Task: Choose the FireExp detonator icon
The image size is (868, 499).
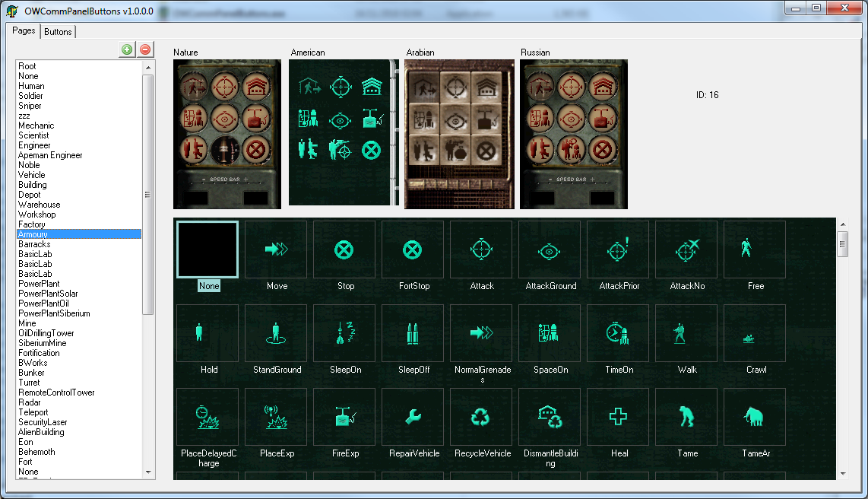Action: pyautogui.click(x=344, y=417)
